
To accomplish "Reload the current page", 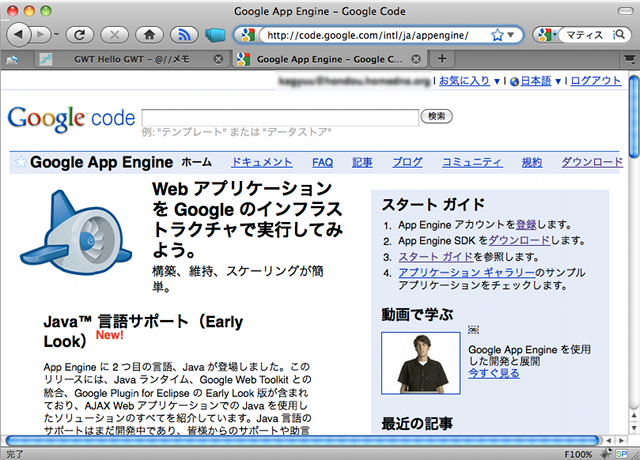I will (x=80, y=35).
